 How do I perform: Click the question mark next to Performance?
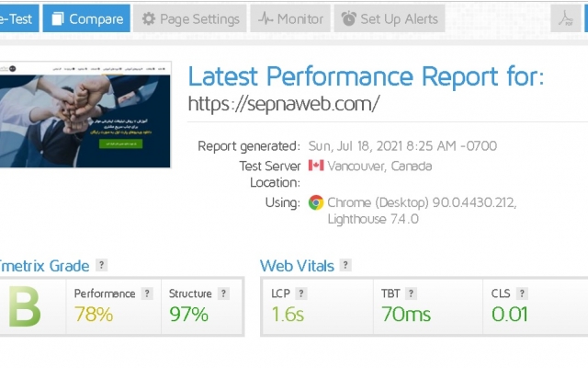[147, 293]
